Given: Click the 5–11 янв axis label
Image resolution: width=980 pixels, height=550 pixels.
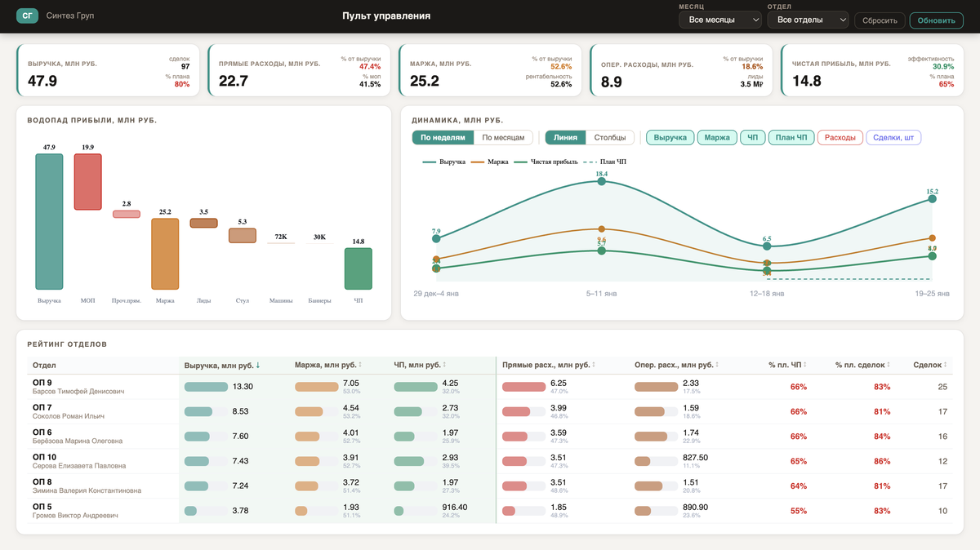Looking at the screenshot, I should (x=603, y=292).
